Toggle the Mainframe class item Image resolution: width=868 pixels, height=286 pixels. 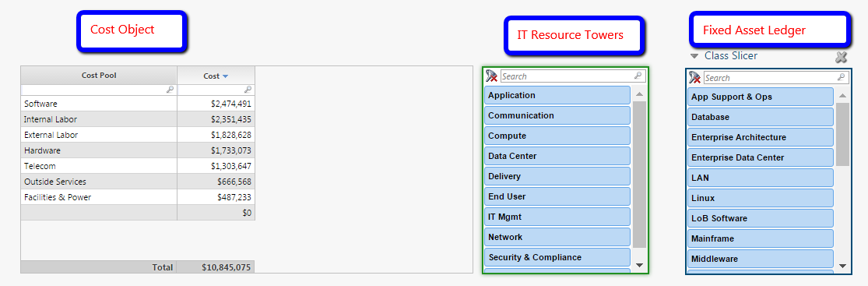(761, 238)
